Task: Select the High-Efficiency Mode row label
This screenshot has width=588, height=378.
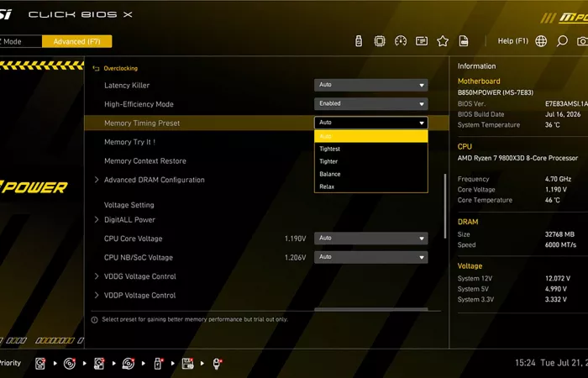Action: pyautogui.click(x=139, y=104)
